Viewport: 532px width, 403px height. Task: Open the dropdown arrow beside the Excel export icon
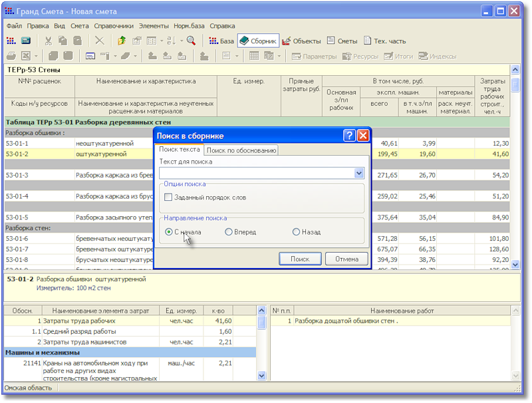36,56
